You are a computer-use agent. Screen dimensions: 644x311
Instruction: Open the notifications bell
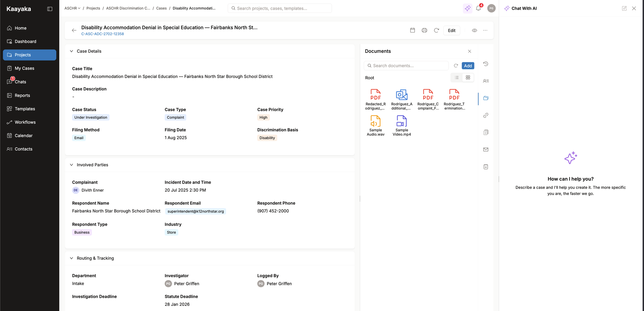(478, 8)
